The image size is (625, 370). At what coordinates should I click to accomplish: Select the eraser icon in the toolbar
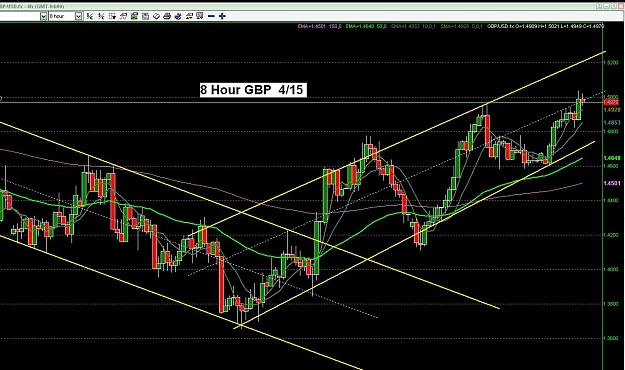point(156,16)
